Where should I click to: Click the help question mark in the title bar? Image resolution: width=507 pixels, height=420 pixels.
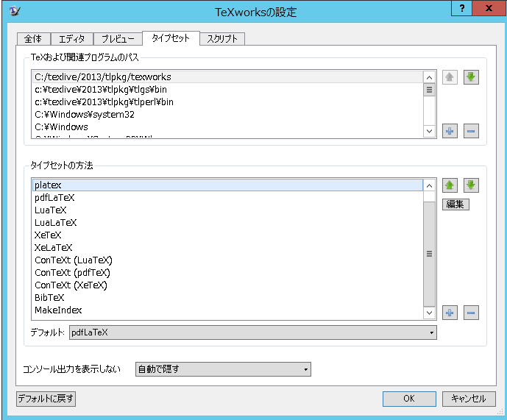click(x=462, y=10)
